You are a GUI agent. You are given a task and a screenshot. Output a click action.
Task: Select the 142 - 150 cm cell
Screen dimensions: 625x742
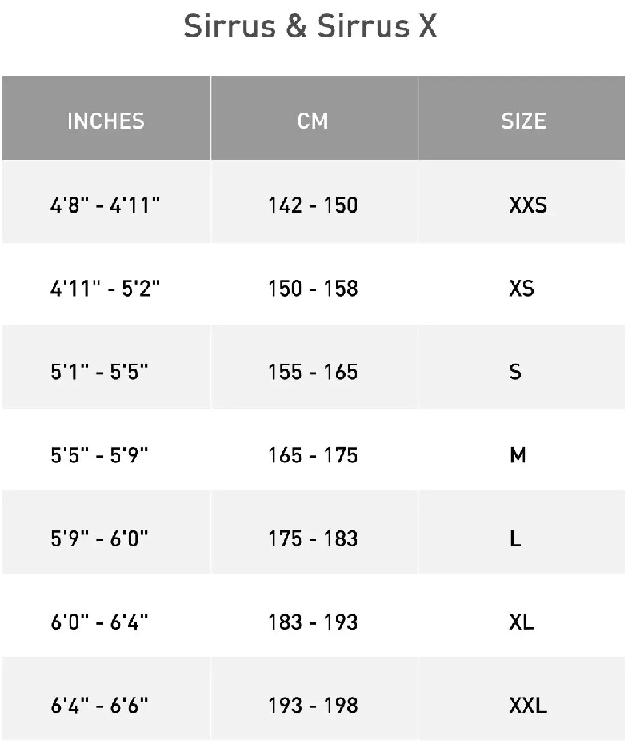[x=314, y=202]
